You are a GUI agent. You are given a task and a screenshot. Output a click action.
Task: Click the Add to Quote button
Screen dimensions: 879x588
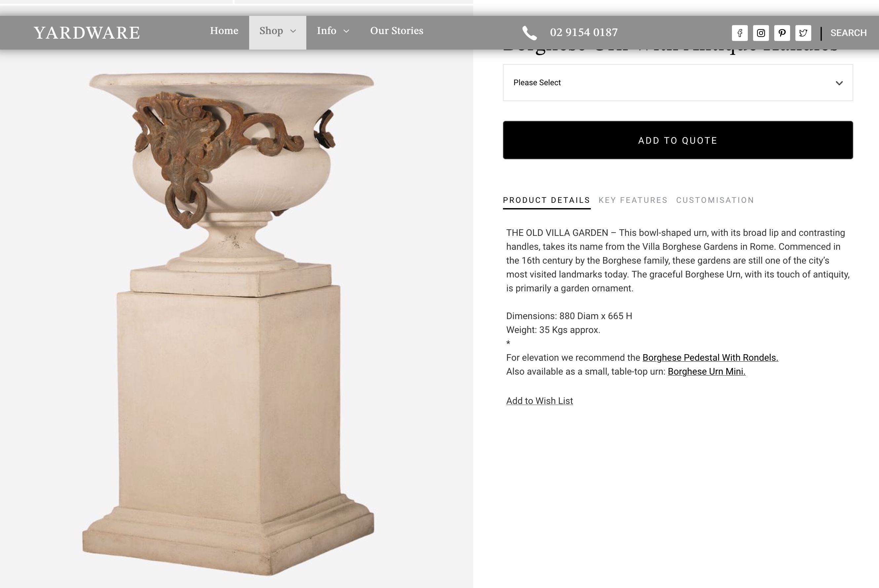677,140
